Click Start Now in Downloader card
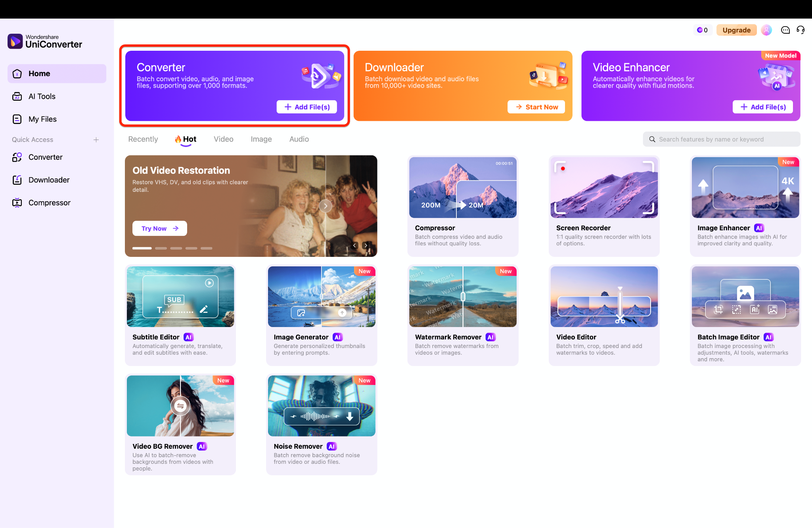 click(536, 107)
